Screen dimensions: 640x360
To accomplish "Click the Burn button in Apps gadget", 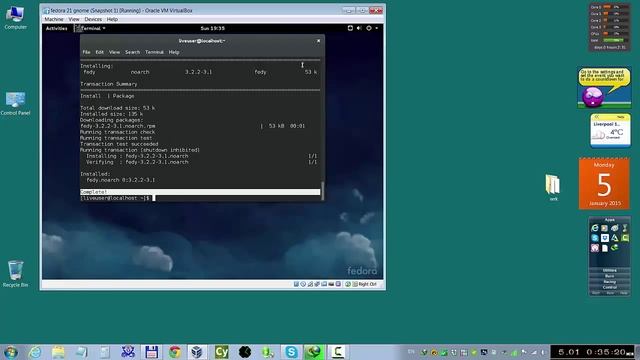I will pos(609,276).
